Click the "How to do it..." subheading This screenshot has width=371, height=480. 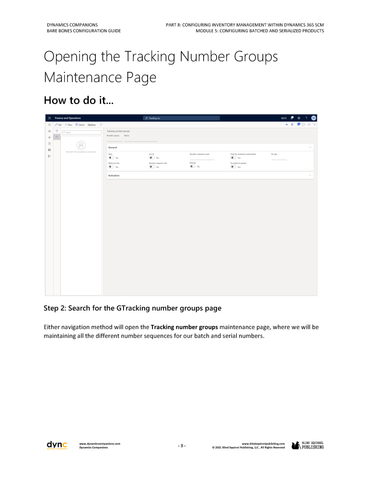pyautogui.click(x=79, y=100)
